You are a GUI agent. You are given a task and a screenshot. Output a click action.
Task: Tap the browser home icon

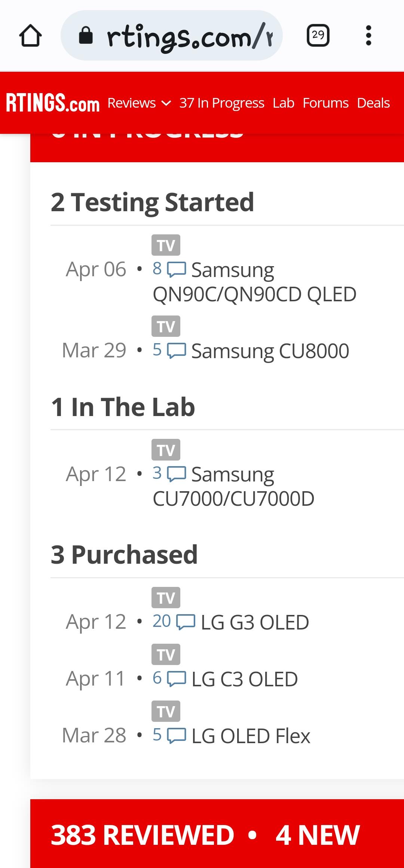(30, 36)
